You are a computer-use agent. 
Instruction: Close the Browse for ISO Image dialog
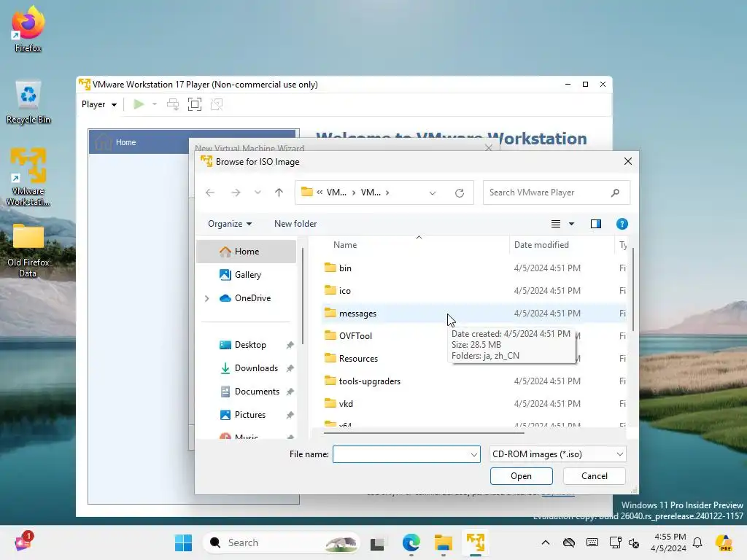[x=628, y=161]
